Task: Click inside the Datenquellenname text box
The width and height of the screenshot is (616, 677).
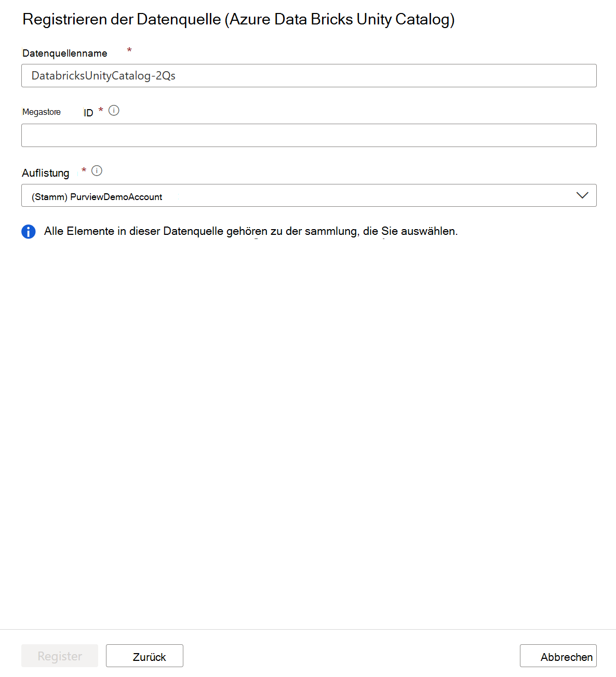Action: click(x=309, y=75)
